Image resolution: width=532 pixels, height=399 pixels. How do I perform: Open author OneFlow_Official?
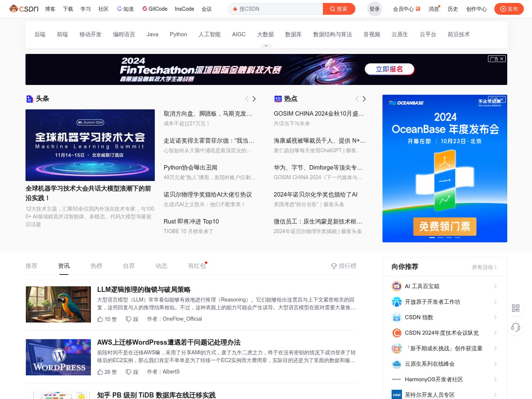pos(183,319)
